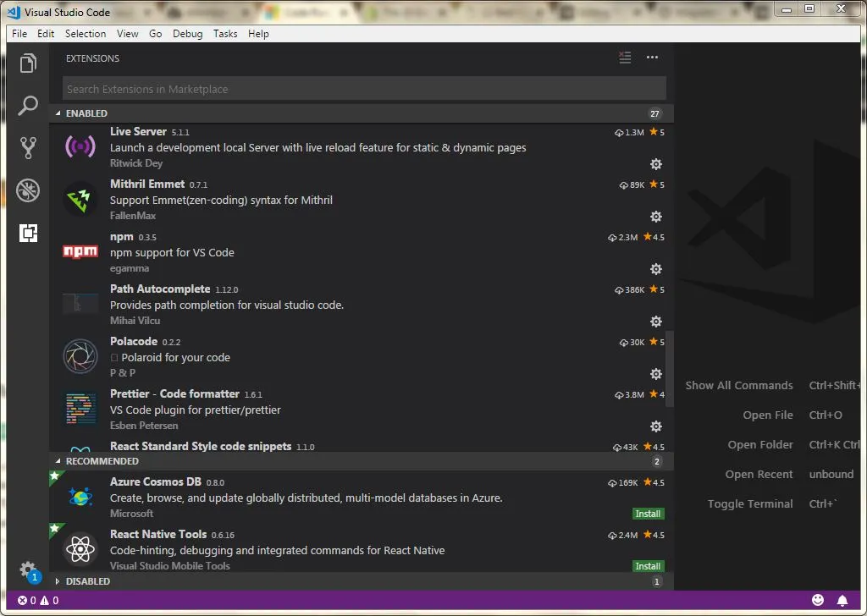Open the File menu
This screenshot has height=616, width=867.
(19, 34)
